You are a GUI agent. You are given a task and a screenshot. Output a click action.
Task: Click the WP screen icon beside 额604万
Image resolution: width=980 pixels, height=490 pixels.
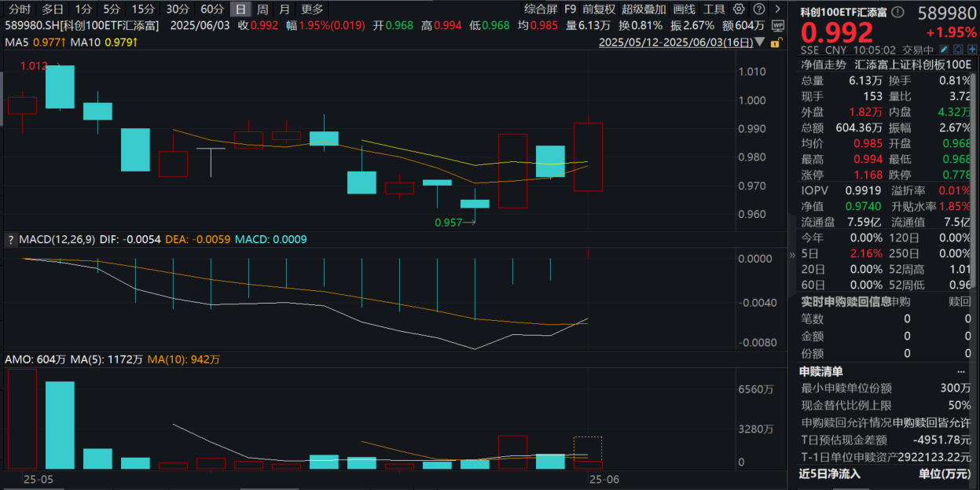coord(777,25)
